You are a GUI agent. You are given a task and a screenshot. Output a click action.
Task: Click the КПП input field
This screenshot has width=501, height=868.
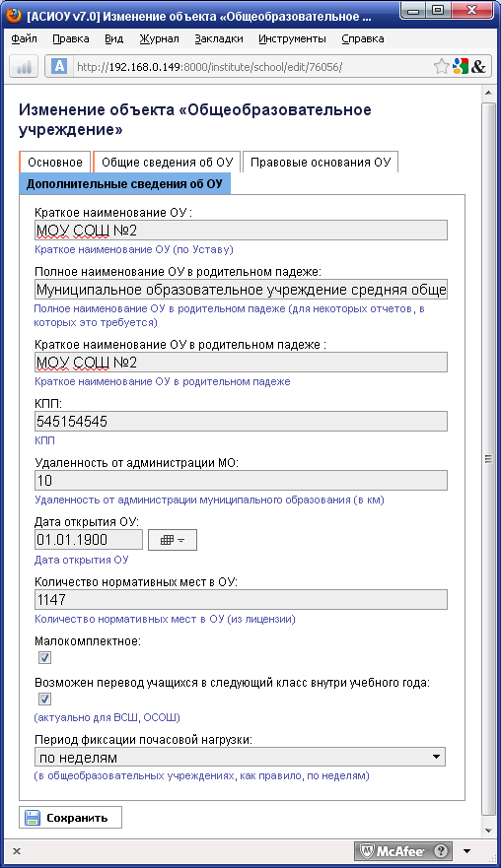(x=241, y=422)
